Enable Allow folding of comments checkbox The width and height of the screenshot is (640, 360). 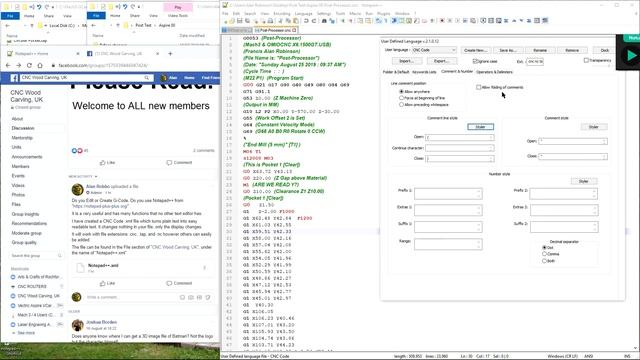click(478, 87)
